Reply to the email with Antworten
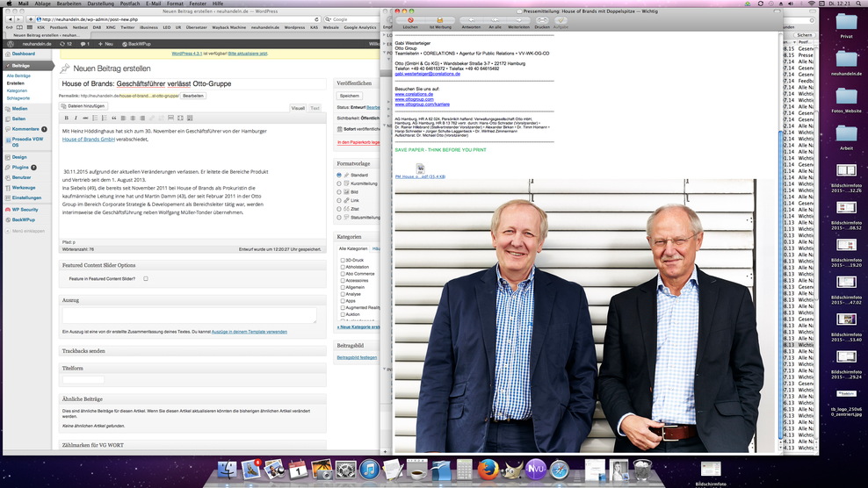 click(x=471, y=20)
